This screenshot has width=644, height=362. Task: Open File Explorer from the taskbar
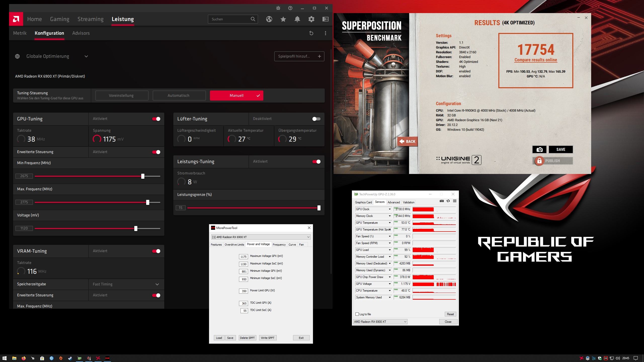point(14,358)
